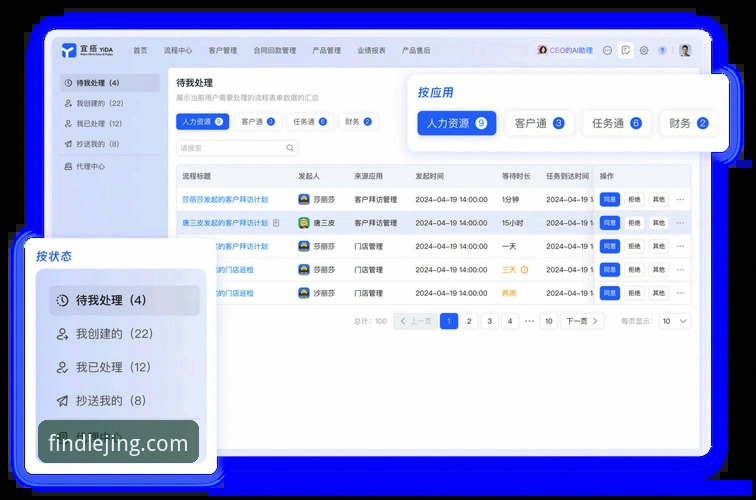Image resolution: width=756 pixels, height=500 pixels.
Task: Open 合同回款管理 in the top navigation
Action: [x=275, y=50]
